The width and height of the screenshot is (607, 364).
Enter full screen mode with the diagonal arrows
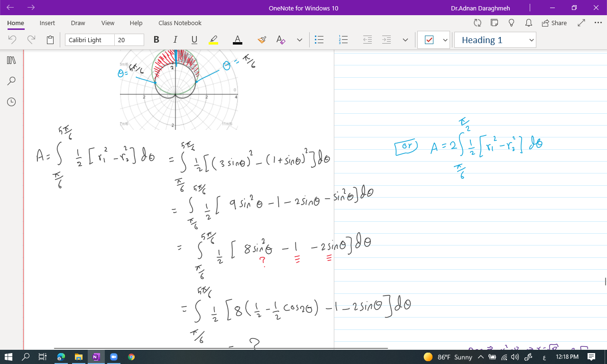click(x=581, y=23)
